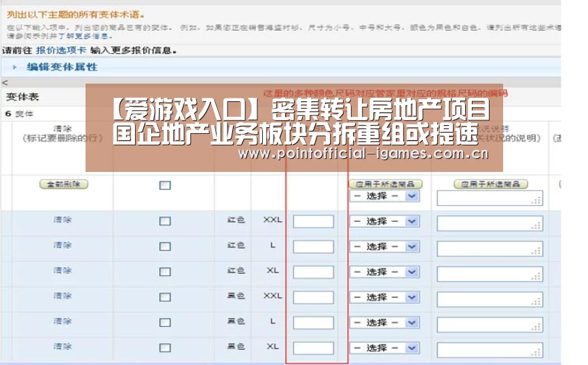Click 应用于所选商品 above the header dropdown
Screen dimensions: 588x365
[x=386, y=184]
